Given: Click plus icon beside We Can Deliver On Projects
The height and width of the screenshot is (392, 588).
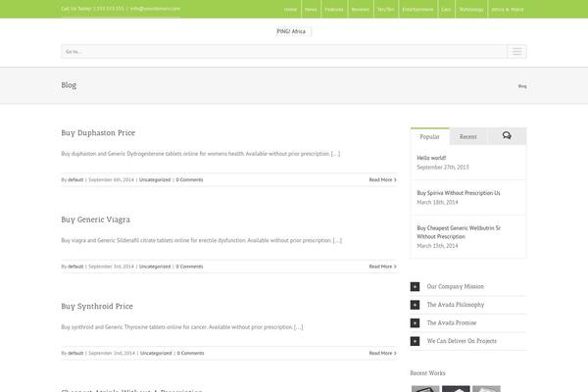Looking at the screenshot, I should pyautogui.click(x=415, y=341).
